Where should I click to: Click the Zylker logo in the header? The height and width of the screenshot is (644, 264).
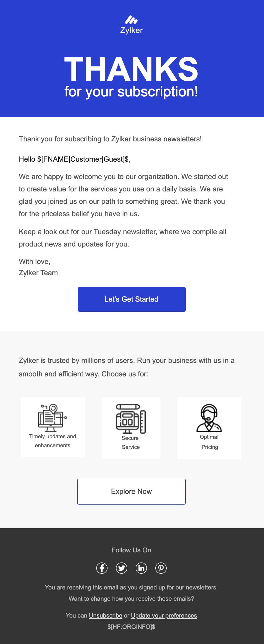pyautogui.click(x=131, y=25)
